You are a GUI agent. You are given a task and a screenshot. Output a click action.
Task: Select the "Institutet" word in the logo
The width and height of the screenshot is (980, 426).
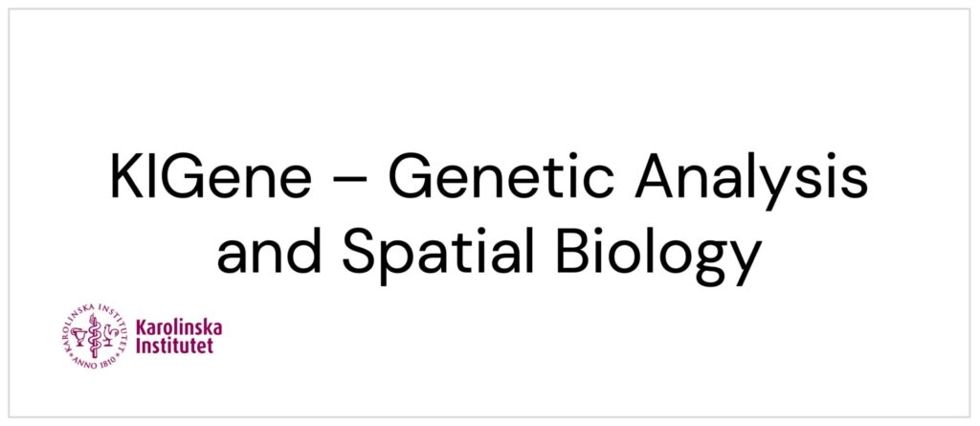[x=176, y=345]
